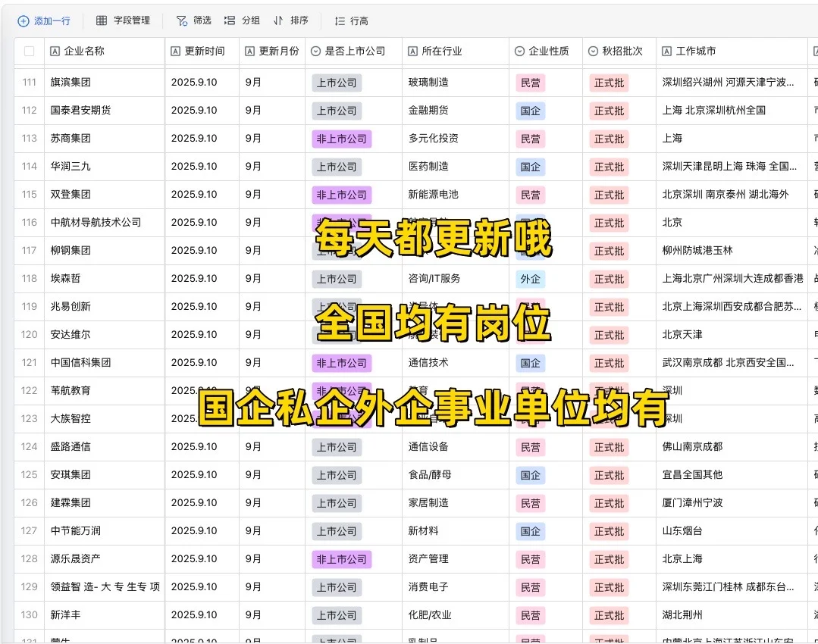Viewport: 818px width, 644px height.
Task: Select the 佛山南京成都 city cell
Action: pos(732,447)
